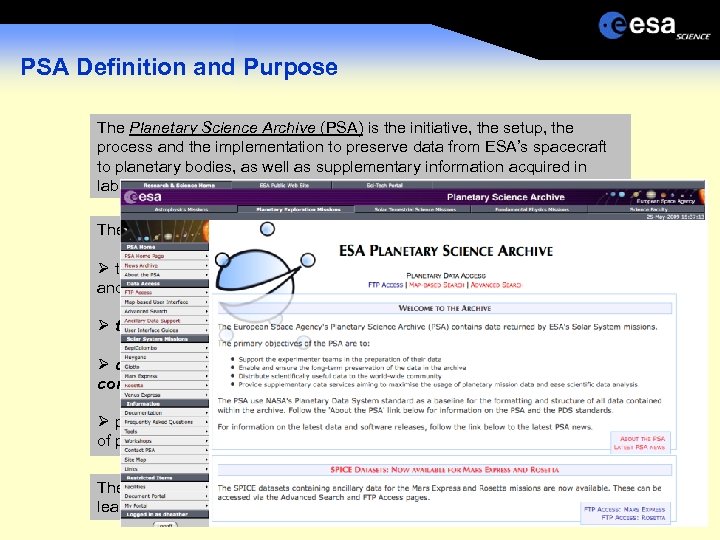Open User Interface Guides sidebar entry
The image size is (720, 540).
click(165, 330)
